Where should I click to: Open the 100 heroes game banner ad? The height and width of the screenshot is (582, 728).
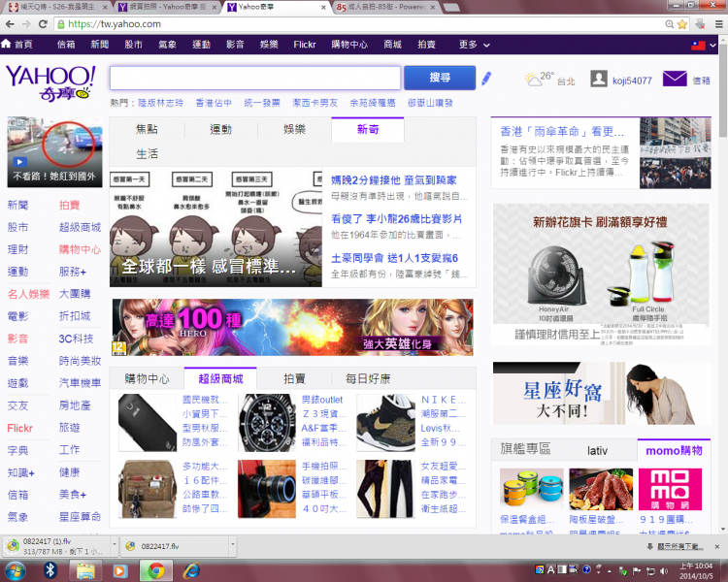292,327
